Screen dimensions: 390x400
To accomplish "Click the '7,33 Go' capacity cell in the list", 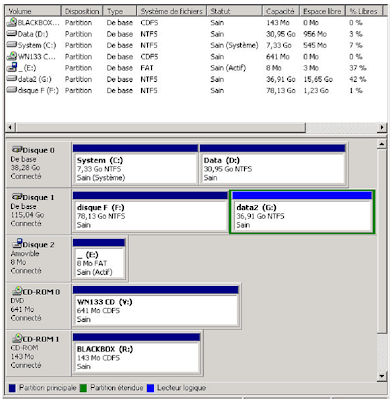I will tap(279, 45).
